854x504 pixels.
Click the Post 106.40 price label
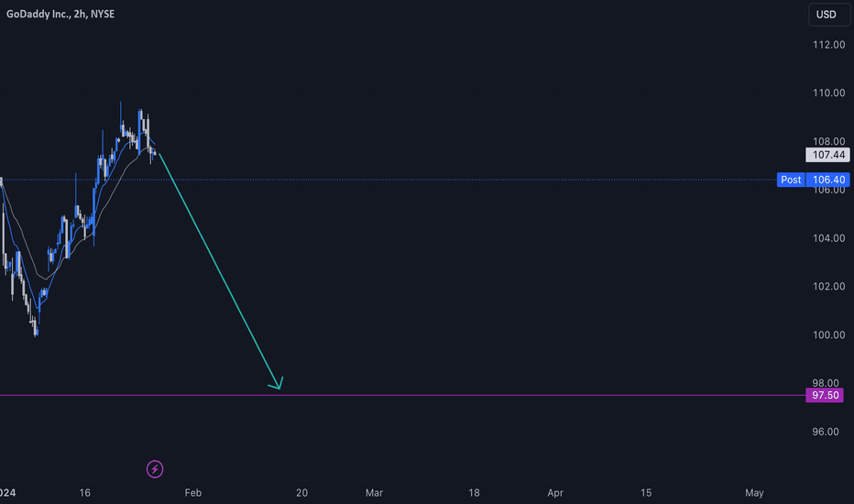813,180
